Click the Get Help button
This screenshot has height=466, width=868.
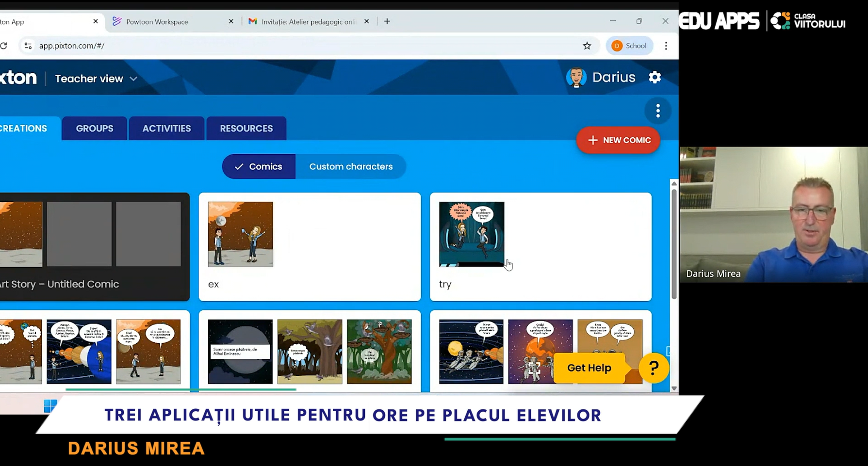(x=589, y=368)
